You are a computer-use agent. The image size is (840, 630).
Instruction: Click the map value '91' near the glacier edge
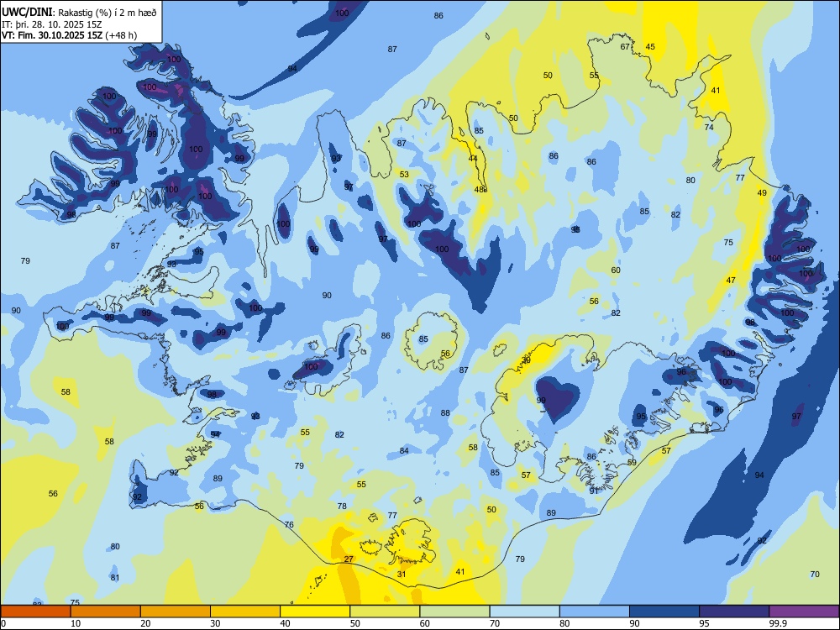594,491
